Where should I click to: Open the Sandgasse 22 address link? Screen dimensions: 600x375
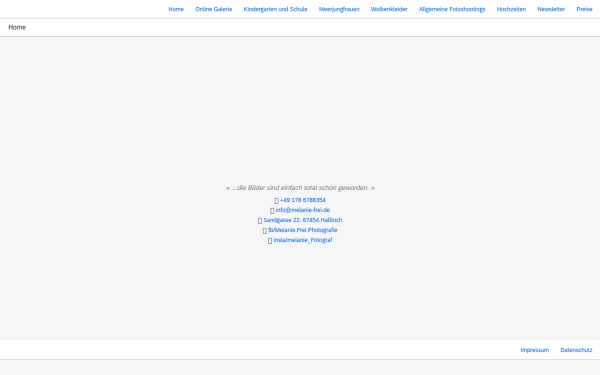point(303,220)
